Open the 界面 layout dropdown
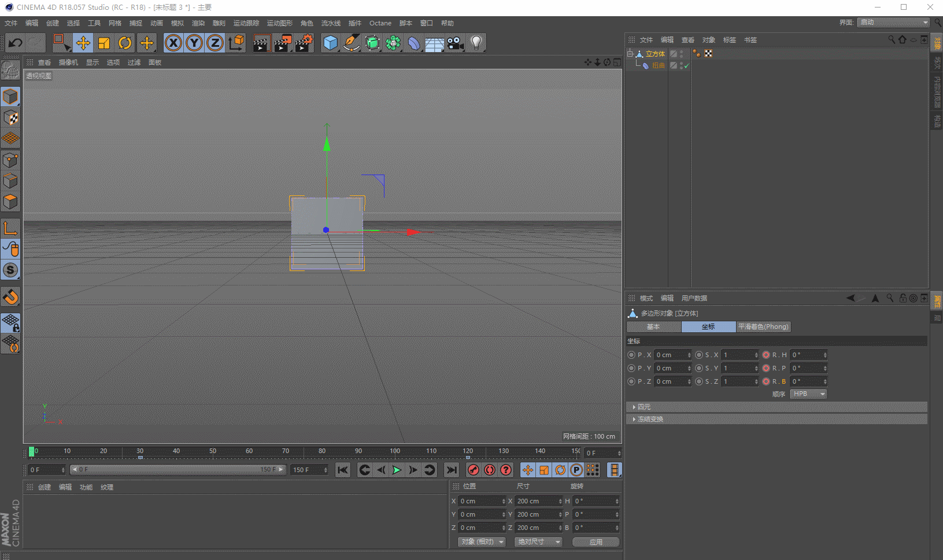Viewport: 943px width, 560px height. [x=893, y=23]
